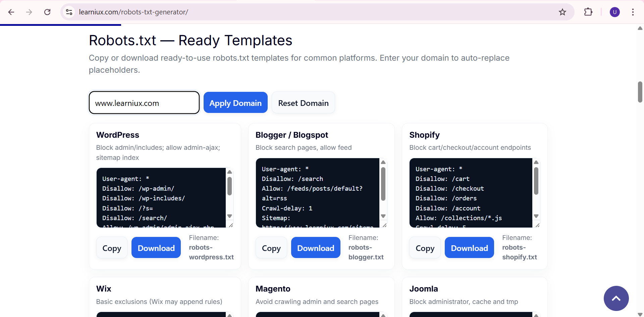
Task: Open the user profile avatar
Action: [614, 12]
